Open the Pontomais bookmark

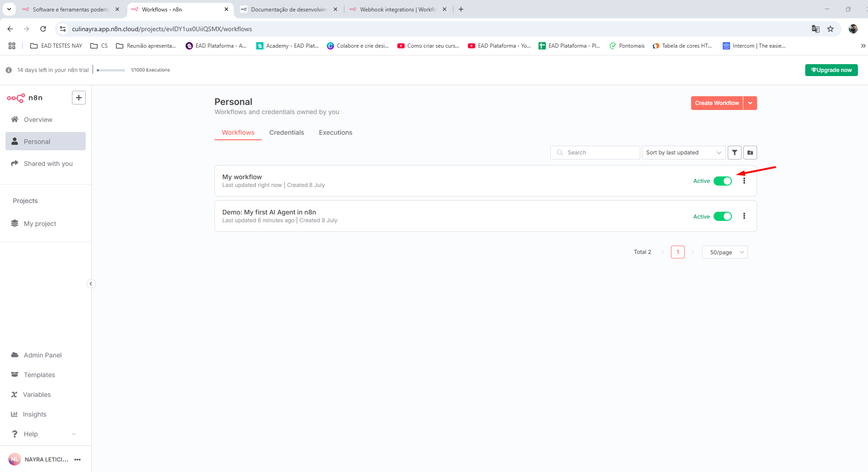tap(626, 46)
